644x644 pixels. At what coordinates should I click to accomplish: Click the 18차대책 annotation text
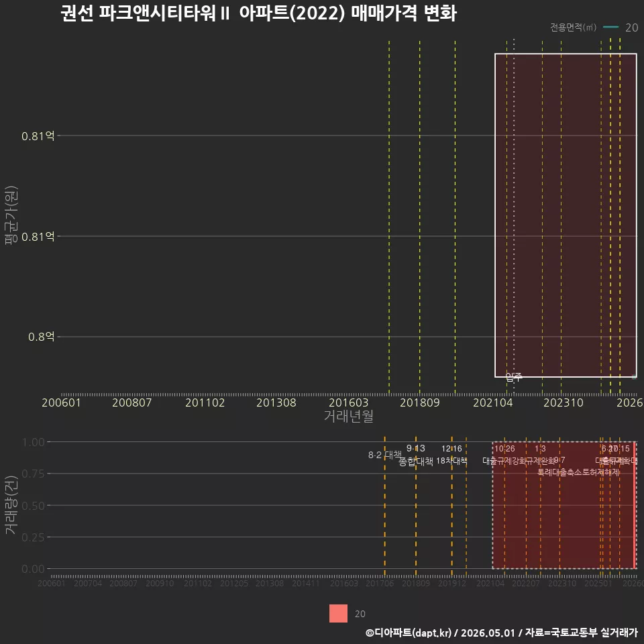451,461
